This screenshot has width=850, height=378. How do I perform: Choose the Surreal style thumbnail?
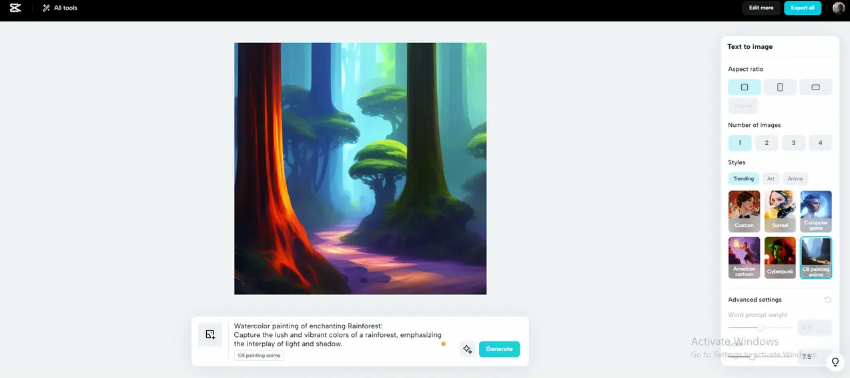click(780, 211)
